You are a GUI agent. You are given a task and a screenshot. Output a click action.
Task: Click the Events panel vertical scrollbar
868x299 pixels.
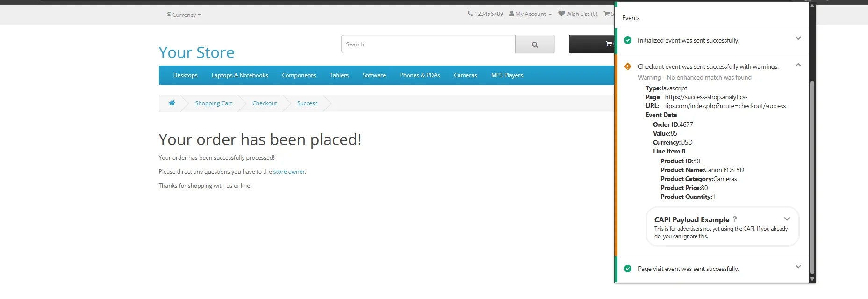coord(812,177)
